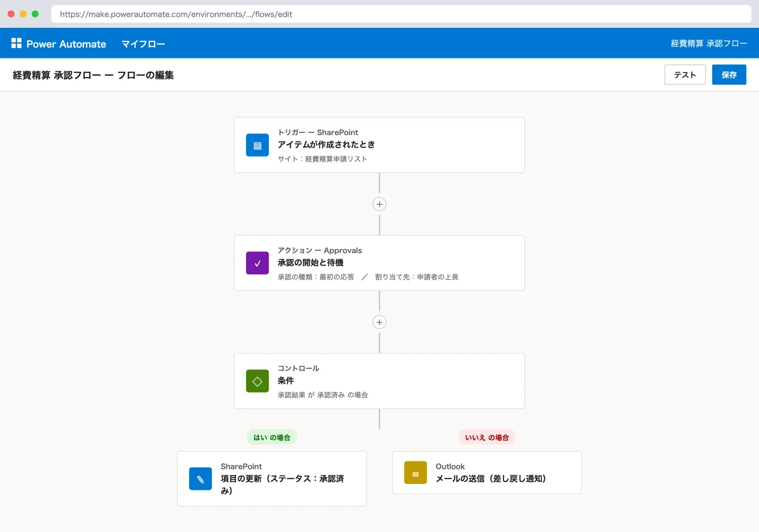The image size is (759, 532).
Task: Click the コントロール label
Action: (298, 368)
